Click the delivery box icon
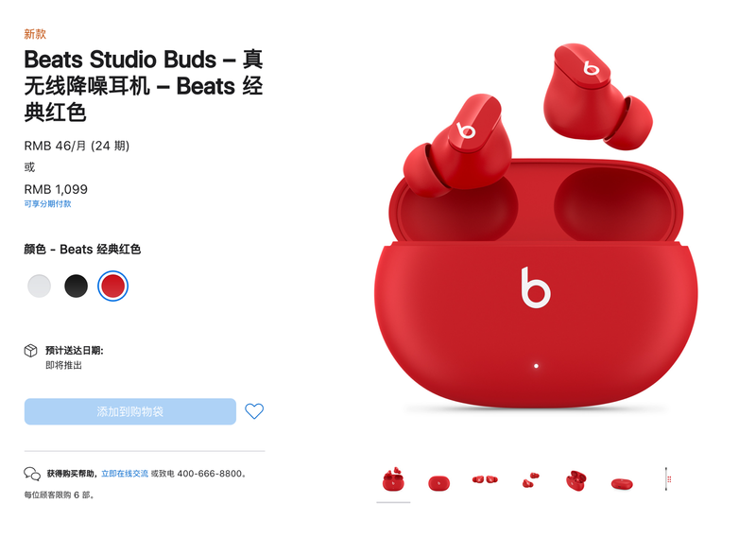The height and width of the screenshot is (538, 756). [31, 350]
